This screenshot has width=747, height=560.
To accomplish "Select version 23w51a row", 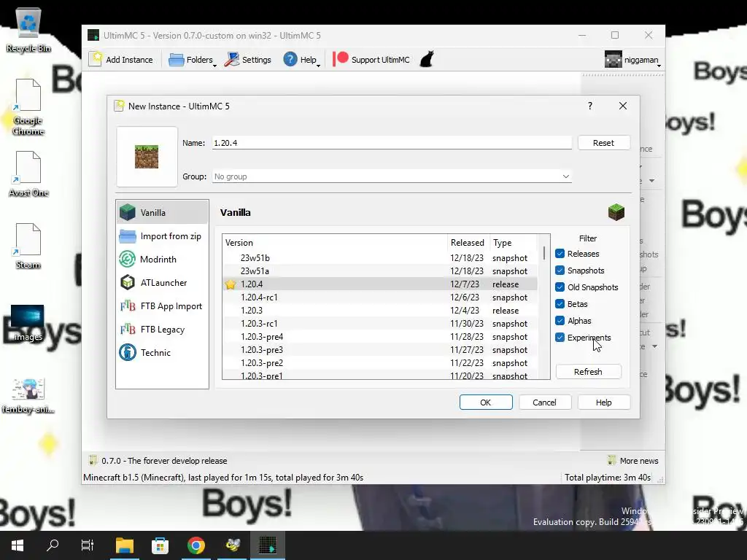I will pos(379,271).
